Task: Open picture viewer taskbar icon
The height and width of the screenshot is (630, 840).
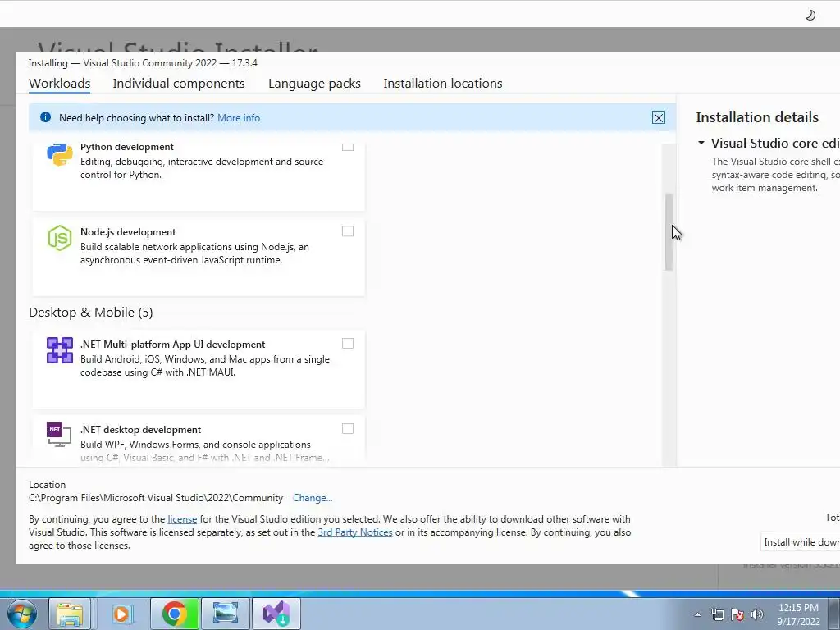Action: click(226, 614)
